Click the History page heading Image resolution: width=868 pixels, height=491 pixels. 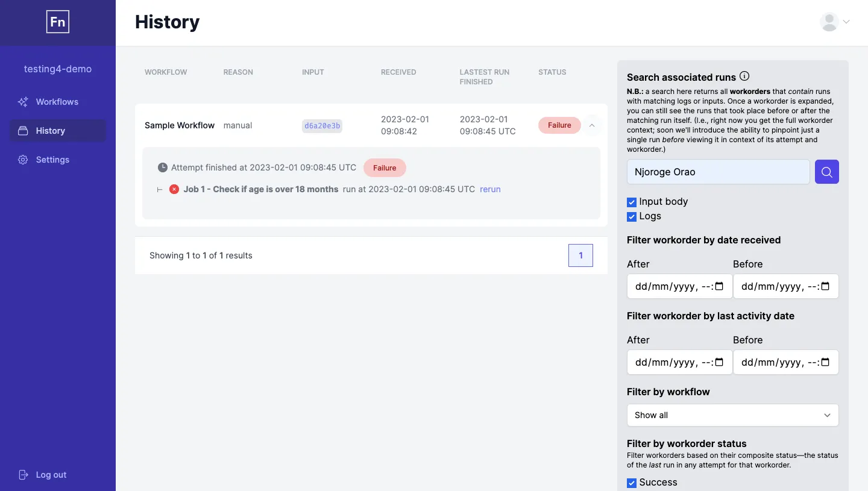pyautogui.click(x=168, y=22)
